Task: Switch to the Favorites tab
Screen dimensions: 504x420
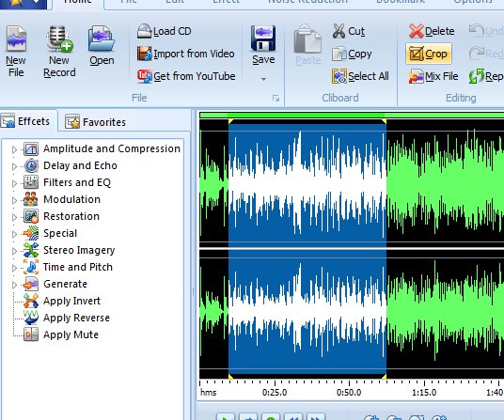Action: 95,122
